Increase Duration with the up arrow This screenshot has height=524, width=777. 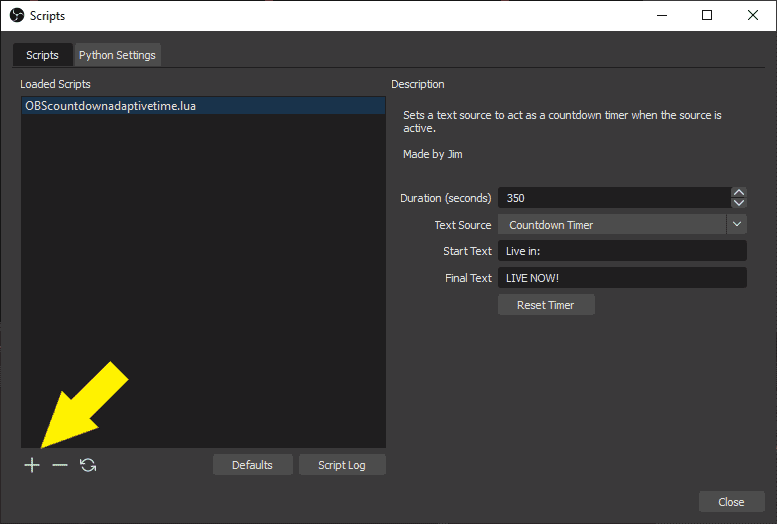(739, 193)
